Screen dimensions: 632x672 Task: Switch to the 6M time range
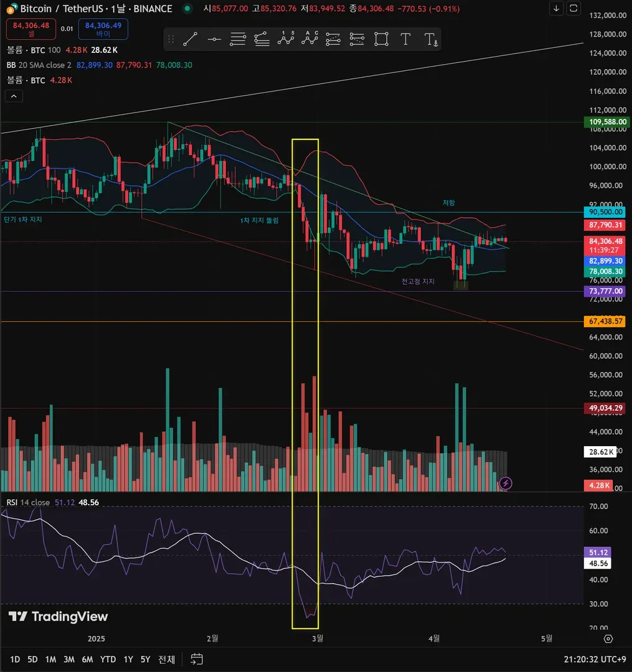[87, 659]
